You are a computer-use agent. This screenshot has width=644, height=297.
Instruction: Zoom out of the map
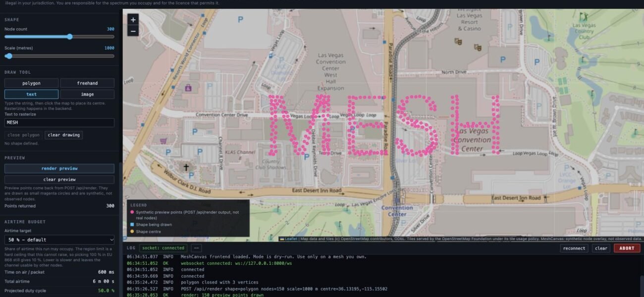point(133,31)
